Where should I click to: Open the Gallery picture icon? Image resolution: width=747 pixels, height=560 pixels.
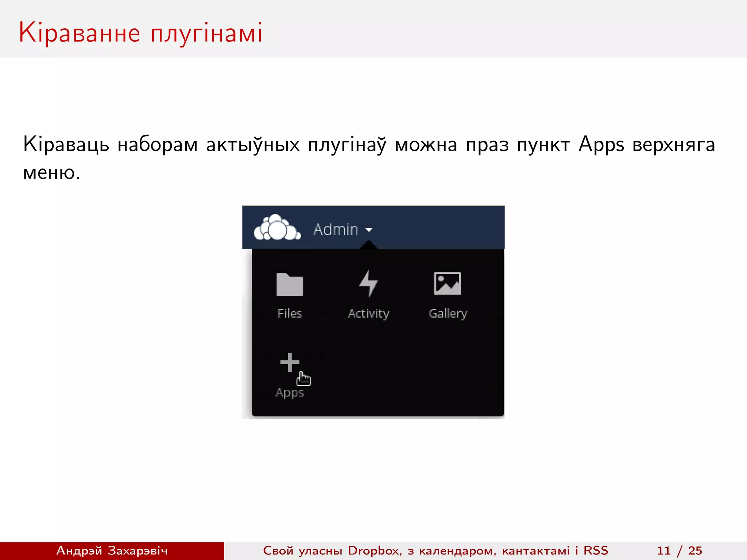click(448, 283)
